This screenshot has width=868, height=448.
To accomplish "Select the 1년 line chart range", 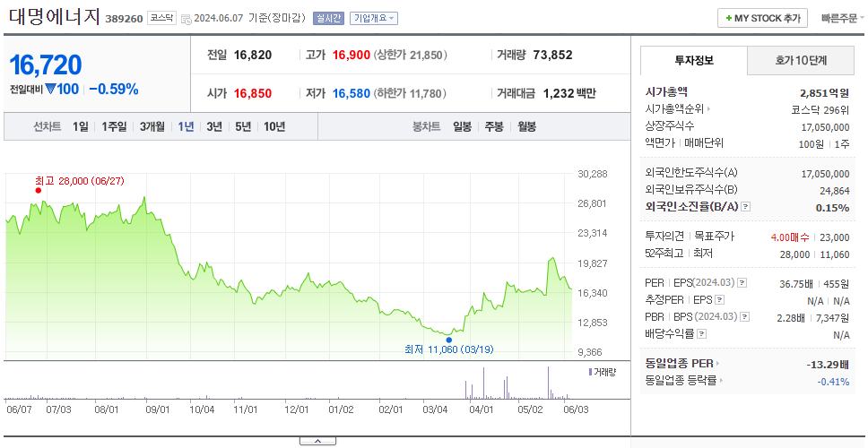I will click(186, 126).
